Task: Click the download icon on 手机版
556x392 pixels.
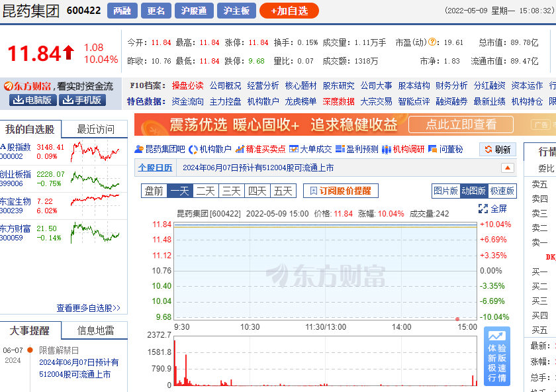Action: pos(68,101)
